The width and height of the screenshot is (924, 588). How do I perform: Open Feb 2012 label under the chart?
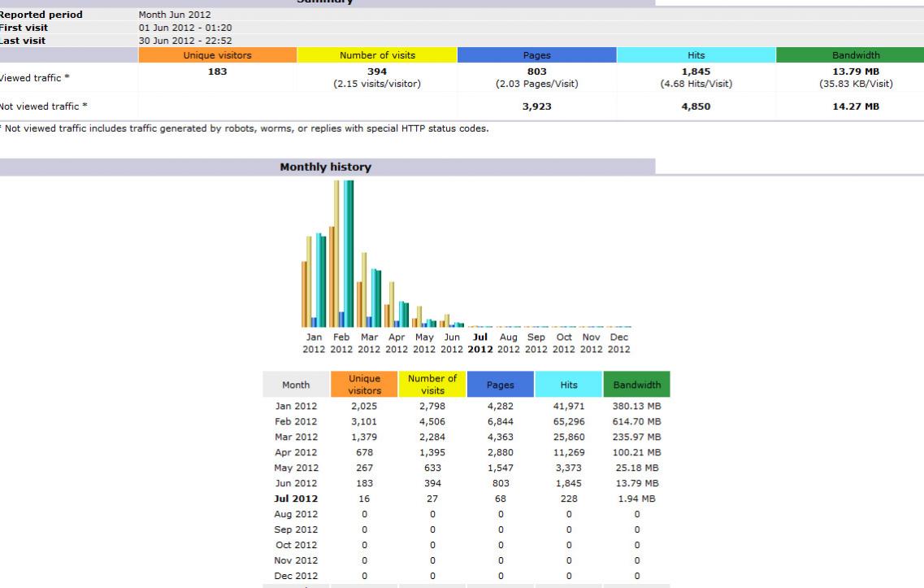point(341,343)
